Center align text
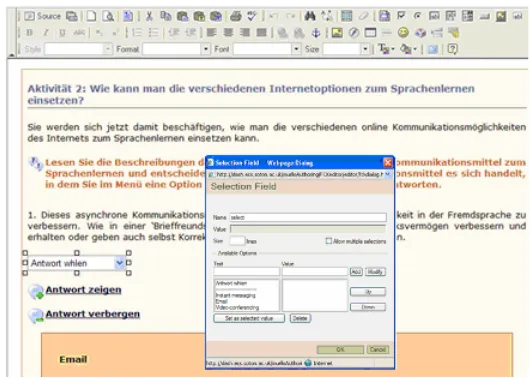 click(228, 33)
